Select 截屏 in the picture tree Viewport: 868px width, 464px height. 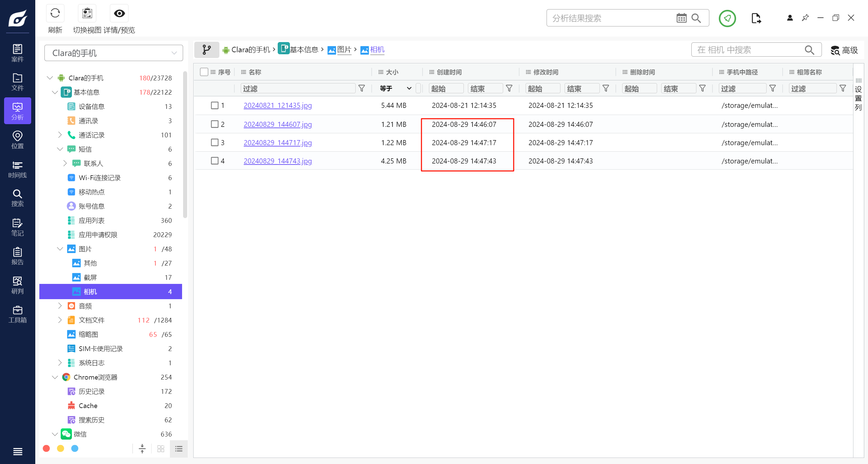point(90,277)
